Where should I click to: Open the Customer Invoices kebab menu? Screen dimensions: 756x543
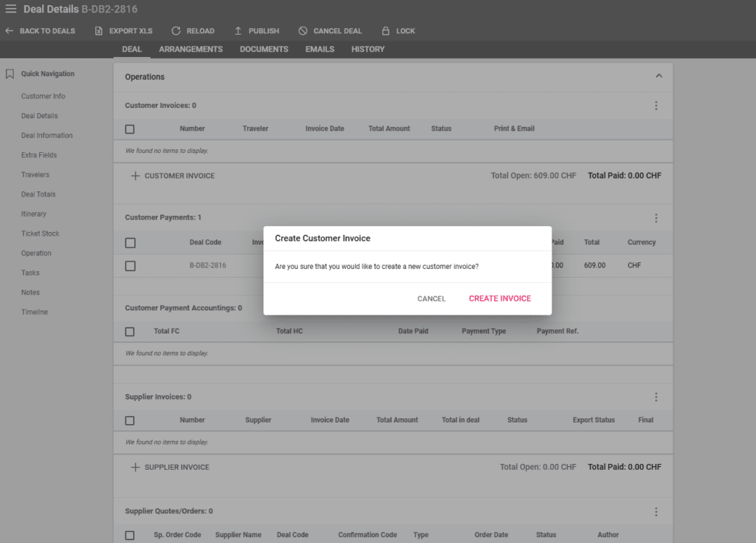point(656,105)
